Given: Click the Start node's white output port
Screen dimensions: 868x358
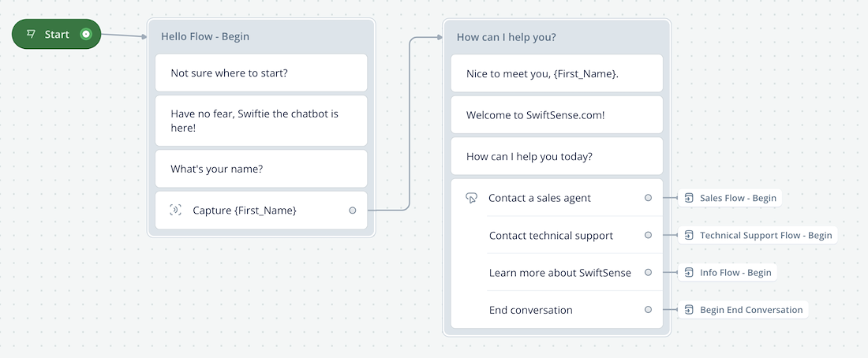Looking at the screenshot, I should click(x=85, y=35).
